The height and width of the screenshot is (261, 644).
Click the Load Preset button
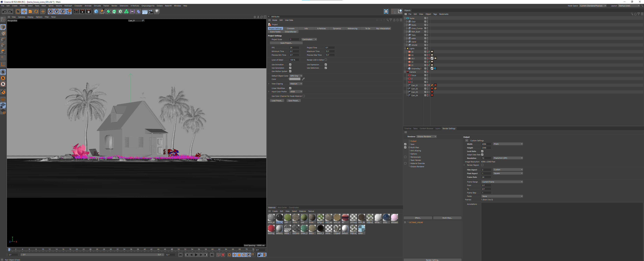(x=277, y=101)
